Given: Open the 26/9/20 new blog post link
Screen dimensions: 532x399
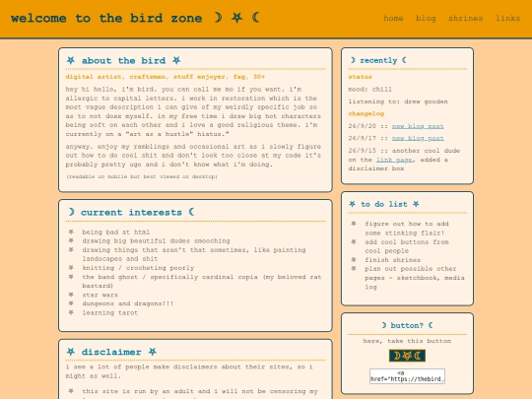Looking at the screenshot, I should pos(418,126).
